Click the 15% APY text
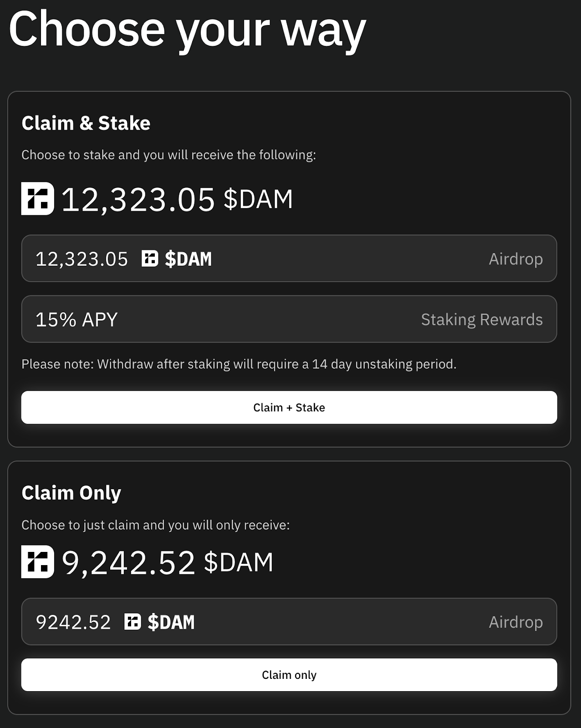581x728 pixels. [x=76, y=319]
